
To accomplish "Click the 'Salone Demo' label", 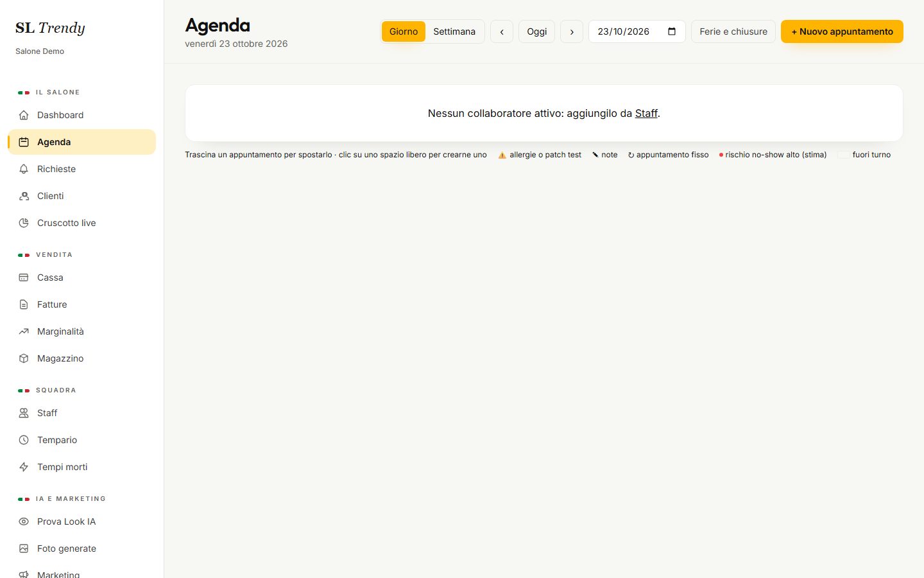I will click(x=40, y=51).
